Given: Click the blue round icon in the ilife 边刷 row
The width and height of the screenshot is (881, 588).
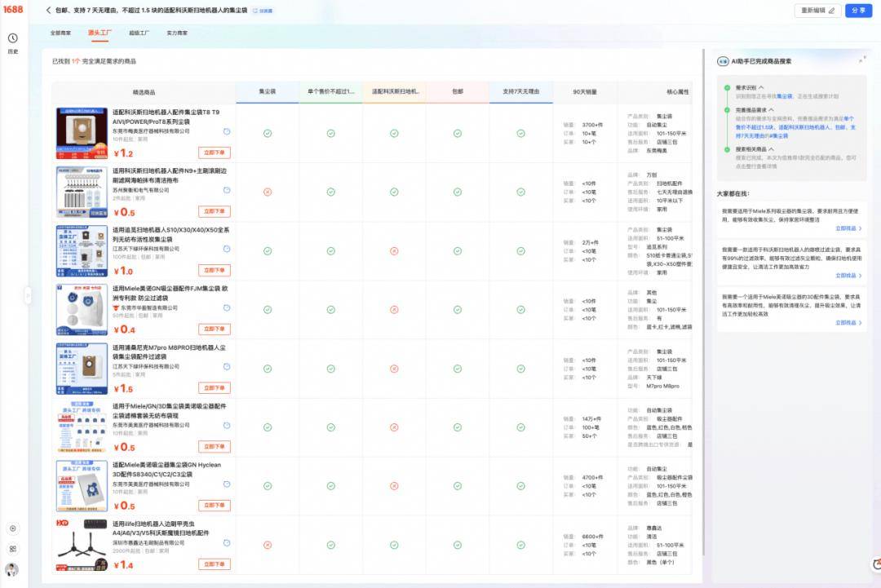Looking at the screenshot, I should pos(227,543).
